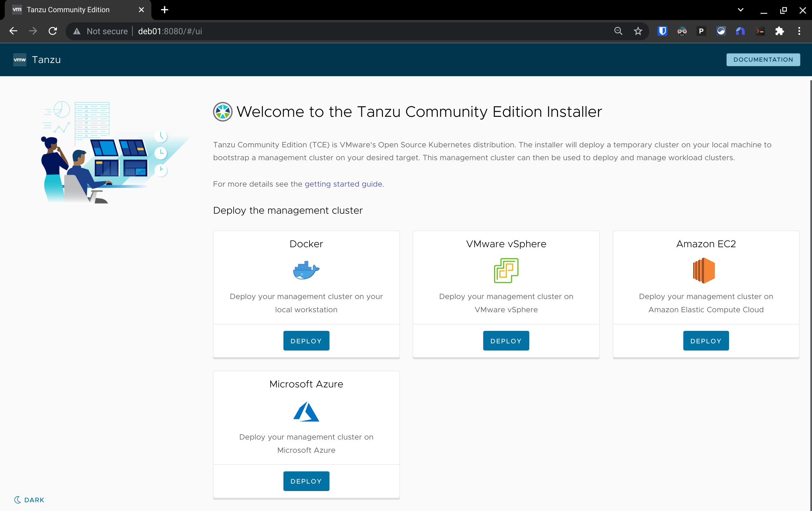
Task: Open a new browser tab
Action: click(165, 10)
